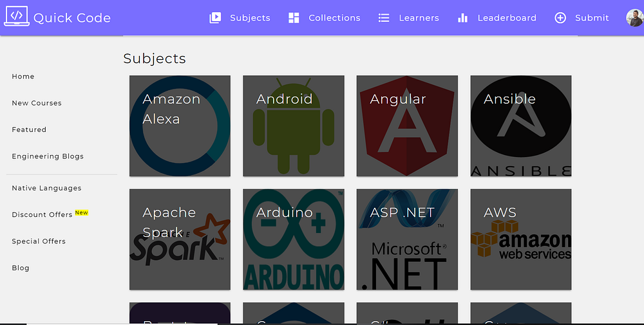
Task: Open the Collections menu item
Action: 334,17
